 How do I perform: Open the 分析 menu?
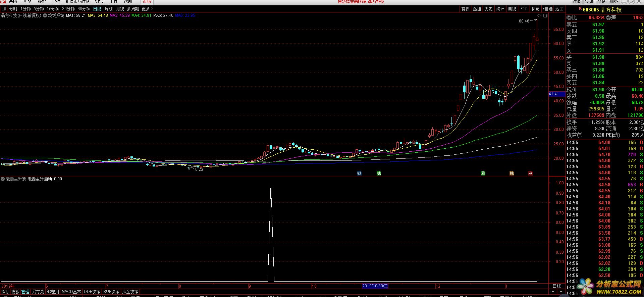tap(56, 2)
